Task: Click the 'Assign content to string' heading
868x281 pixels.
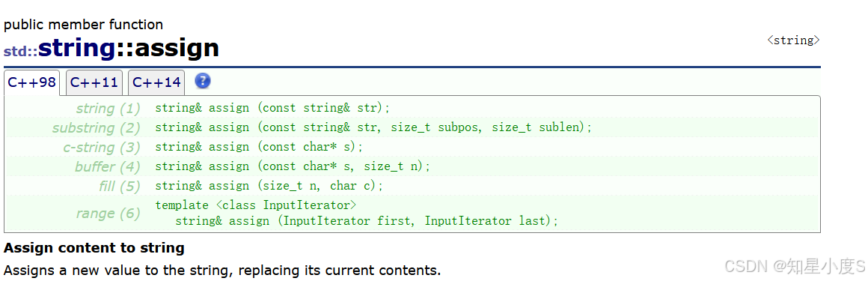Action: 94,248
